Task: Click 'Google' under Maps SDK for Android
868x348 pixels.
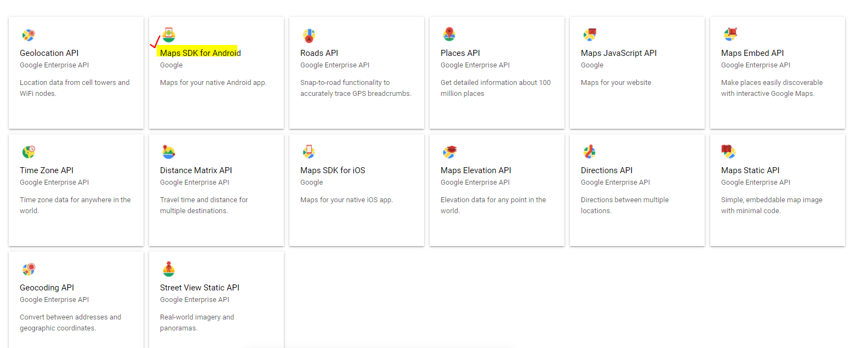Action: tap(172, 65)
